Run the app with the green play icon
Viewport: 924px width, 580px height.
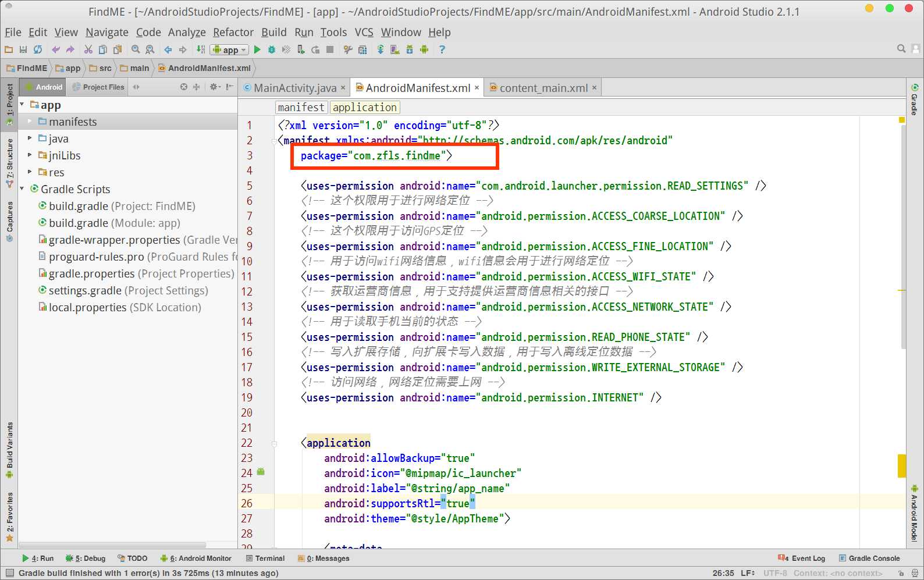click(x=257, y=49)
